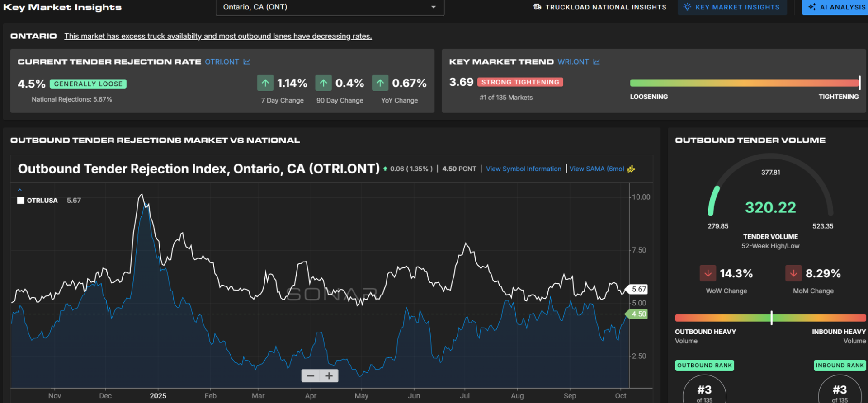Click the truck icon for Truckload National Insights
Screen dimensions: 868x403
click(537, 7)
